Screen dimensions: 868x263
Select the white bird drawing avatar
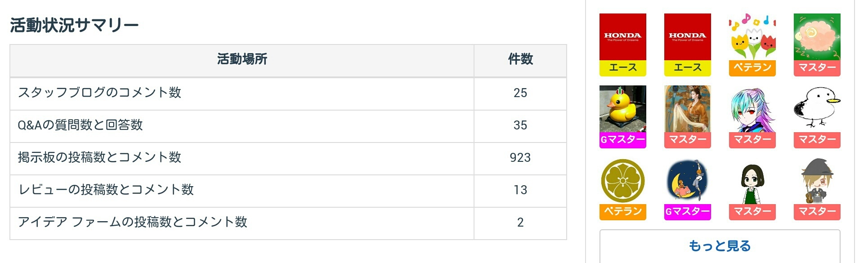817,109
